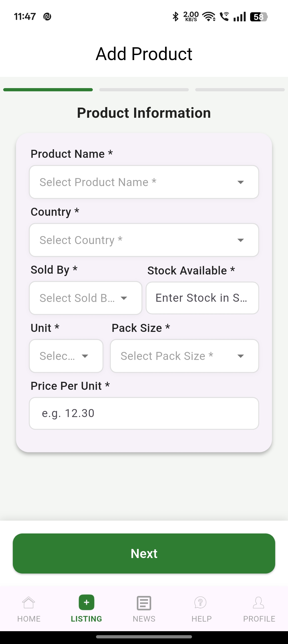Switch to the PROFILE tab label
288x644 pixels.
click(x=259, y=619)
